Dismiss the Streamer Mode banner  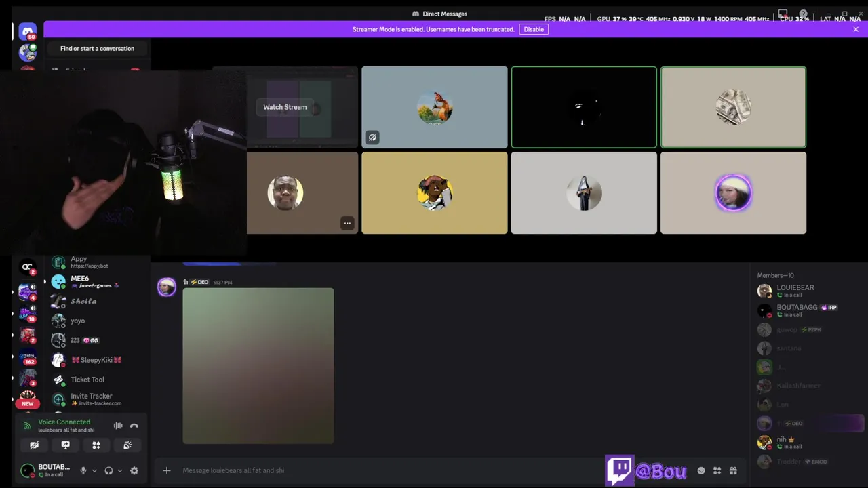coord(856,29)
